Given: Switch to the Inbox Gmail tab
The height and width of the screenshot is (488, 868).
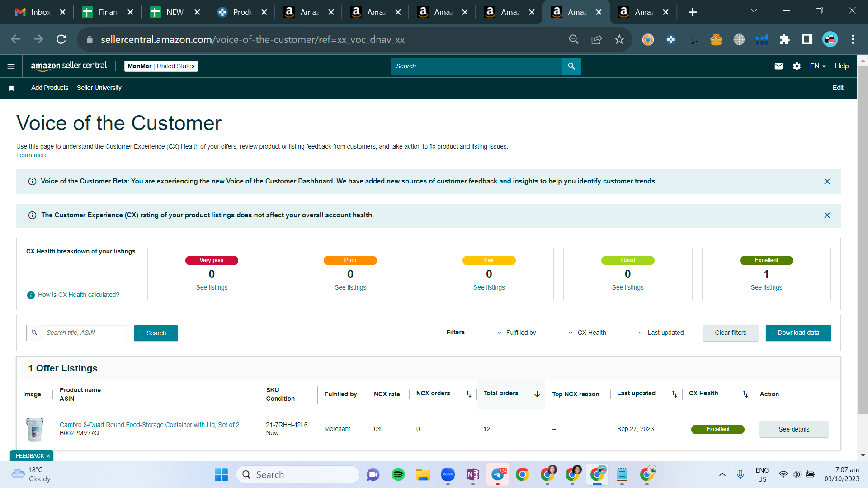Looking at the screenshot, I should tap(40, 12).
